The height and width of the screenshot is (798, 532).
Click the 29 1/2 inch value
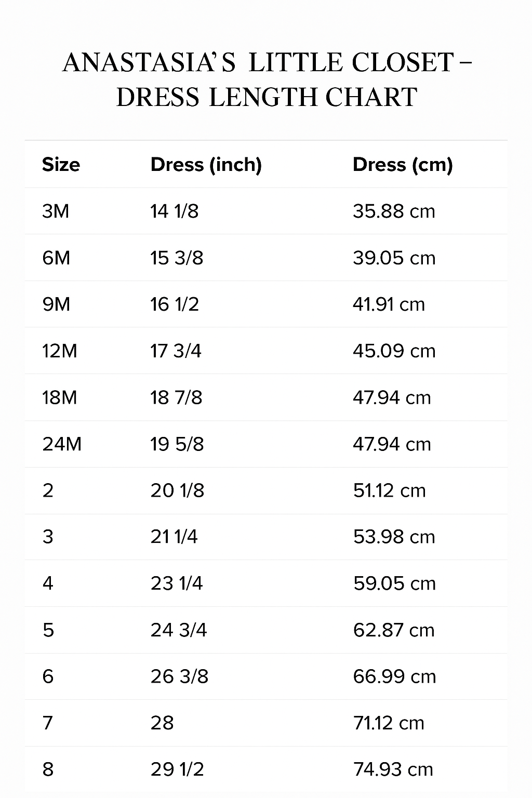click(177, 769)
